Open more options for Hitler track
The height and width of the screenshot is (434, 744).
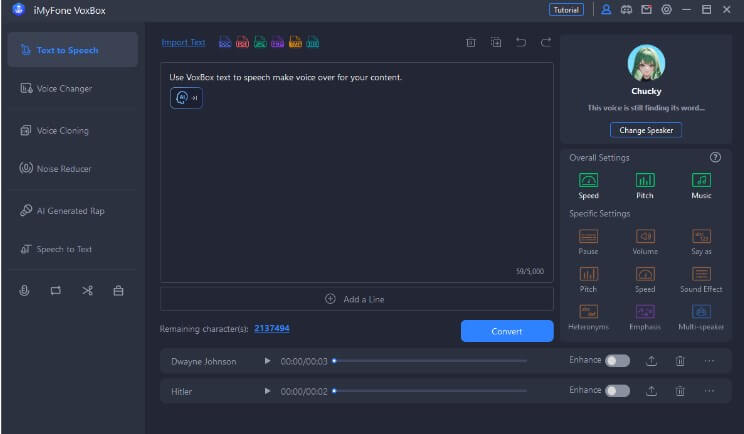tap(709, 391)
